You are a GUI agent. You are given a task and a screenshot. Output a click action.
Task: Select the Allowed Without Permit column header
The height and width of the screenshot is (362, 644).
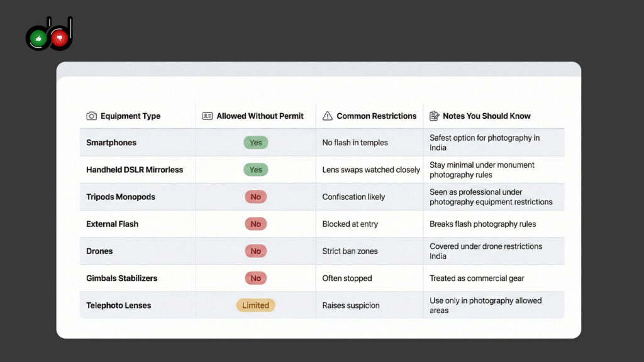click(x=260, y=116)
